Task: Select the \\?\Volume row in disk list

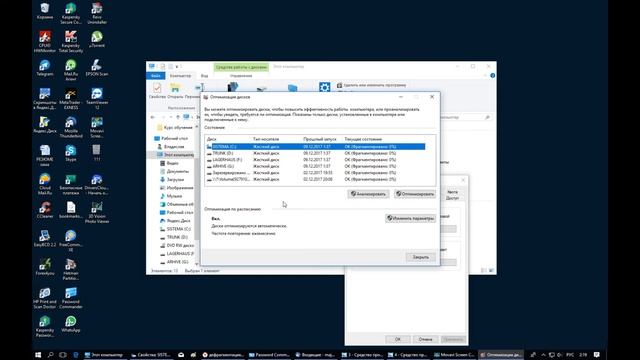Action: (x=315, y=179)
